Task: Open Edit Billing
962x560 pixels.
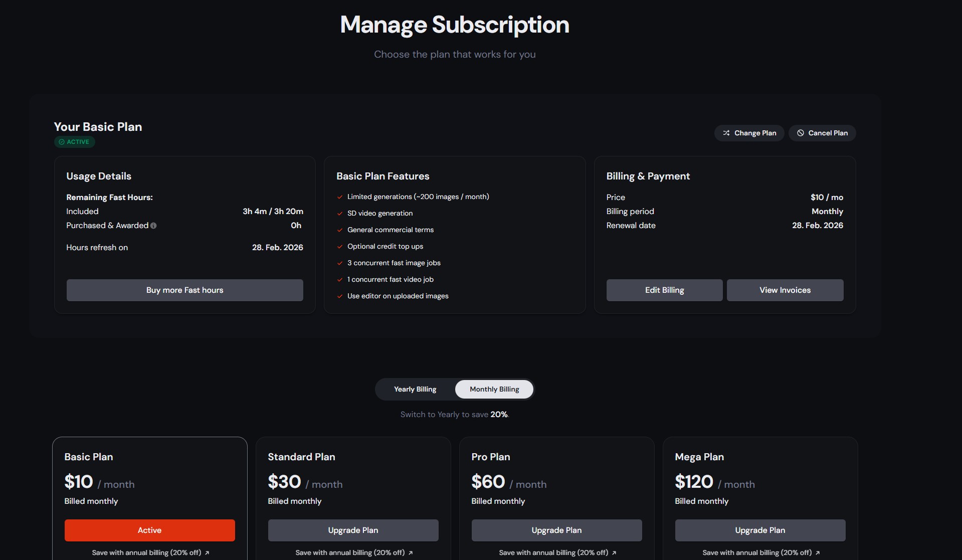Action: [664, 290]
